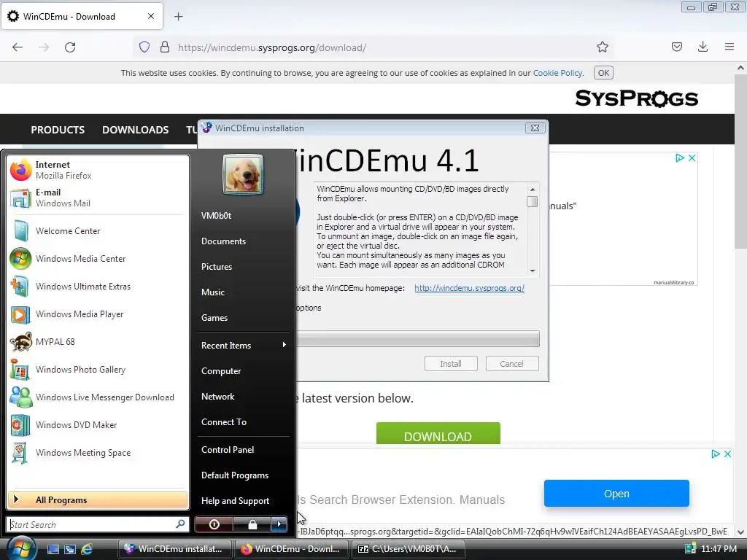Click PRODUCTS in site navigation
This screenshot has width=747, height=560.
pyautogui.click(x=58, y=130)
